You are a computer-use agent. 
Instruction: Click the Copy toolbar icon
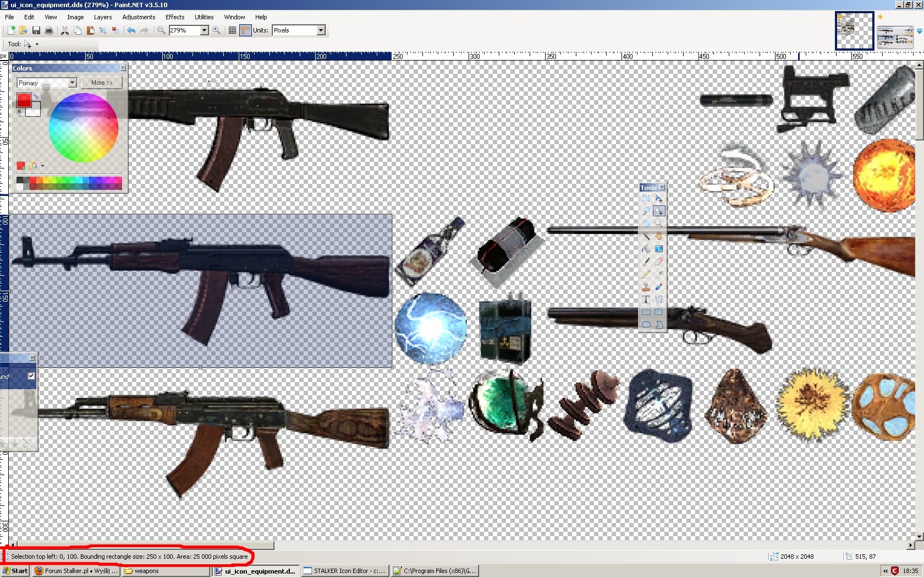click(78, 30)
